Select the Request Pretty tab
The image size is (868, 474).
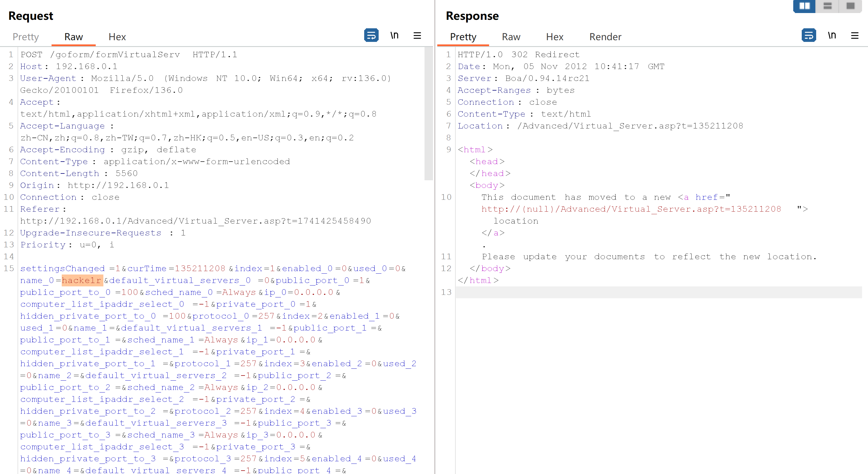click(x=25, y=37)
